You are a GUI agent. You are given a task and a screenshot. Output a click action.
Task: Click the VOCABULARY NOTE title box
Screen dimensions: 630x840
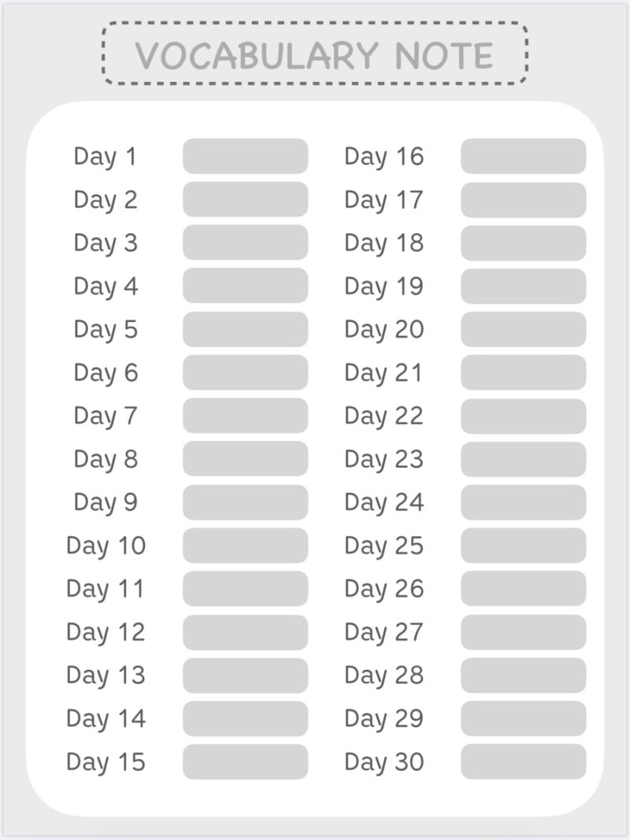coord(315,54)
